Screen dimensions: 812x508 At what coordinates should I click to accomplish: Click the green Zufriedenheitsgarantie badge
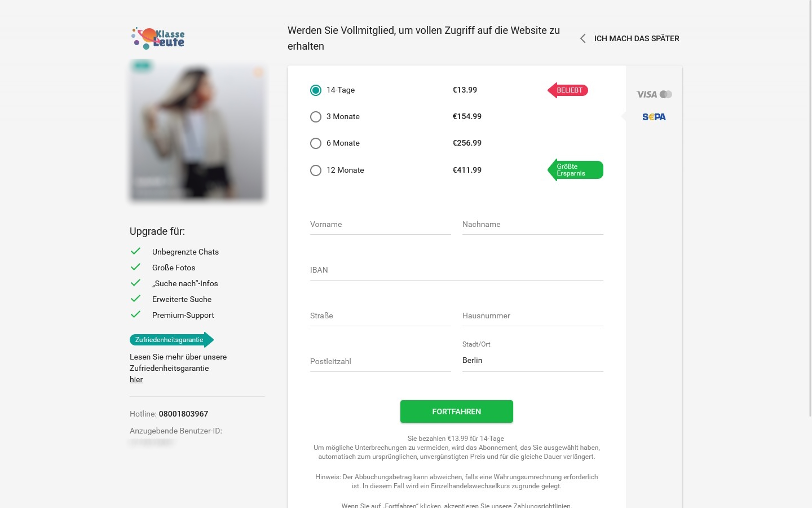point(169,340)
